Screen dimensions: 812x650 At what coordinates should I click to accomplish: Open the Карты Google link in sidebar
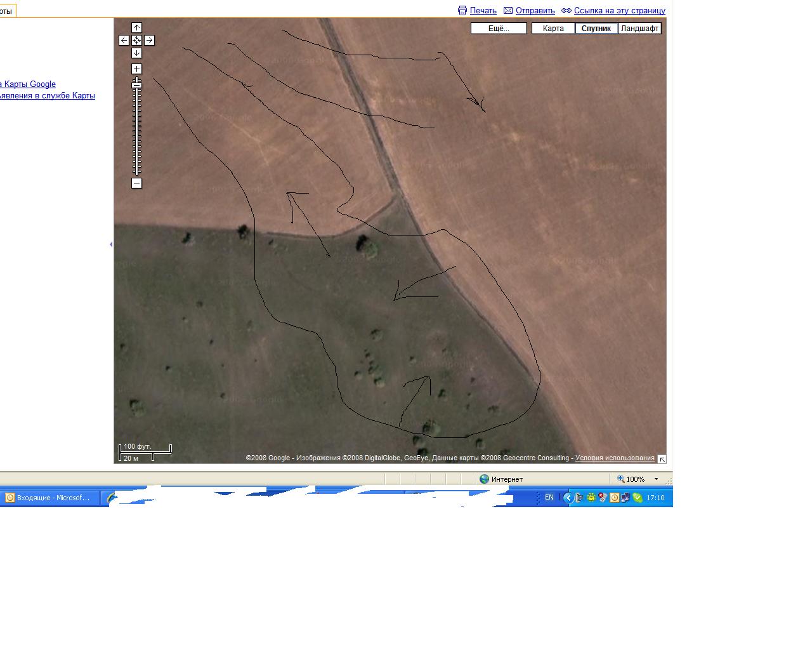click(x=28, y=84)
